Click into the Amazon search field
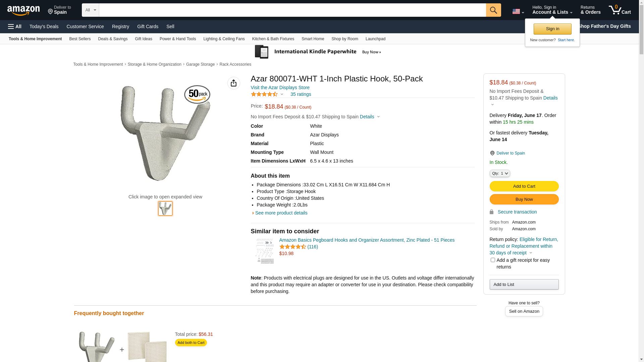This screenshot has width=644, height=362. point(292,10)
